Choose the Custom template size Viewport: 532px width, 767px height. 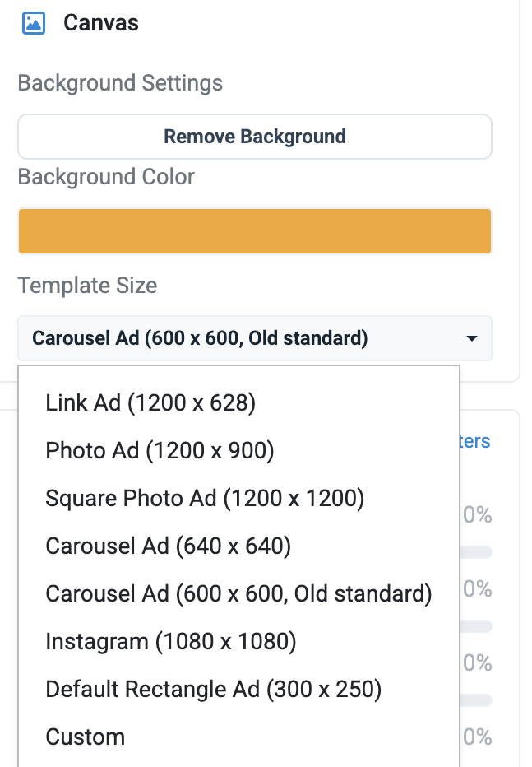[85, 737]
